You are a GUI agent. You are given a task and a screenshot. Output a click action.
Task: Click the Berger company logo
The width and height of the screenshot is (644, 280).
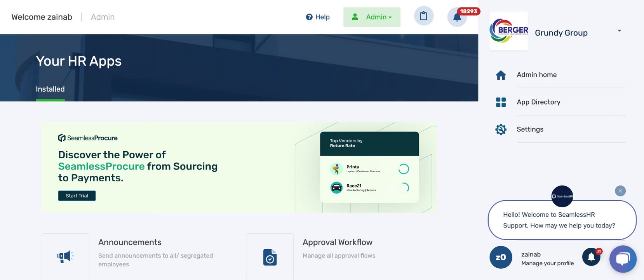(509, 31)
